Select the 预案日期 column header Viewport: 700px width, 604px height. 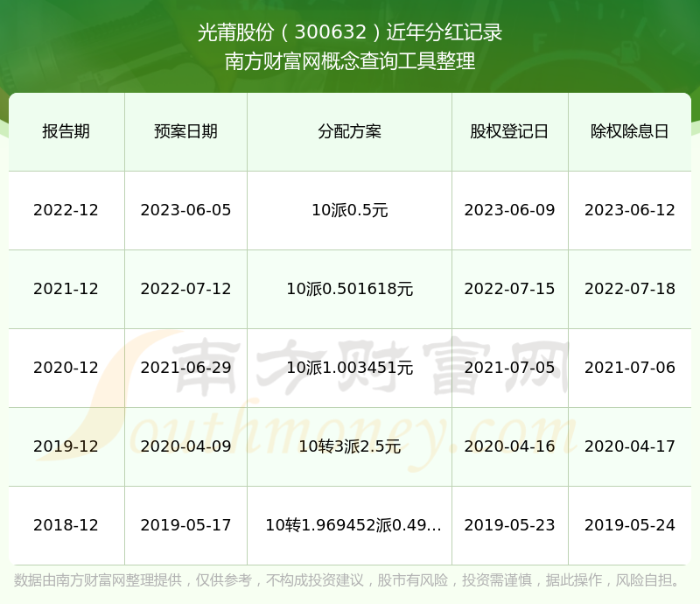pyautogui.click(x=185, y=131)
